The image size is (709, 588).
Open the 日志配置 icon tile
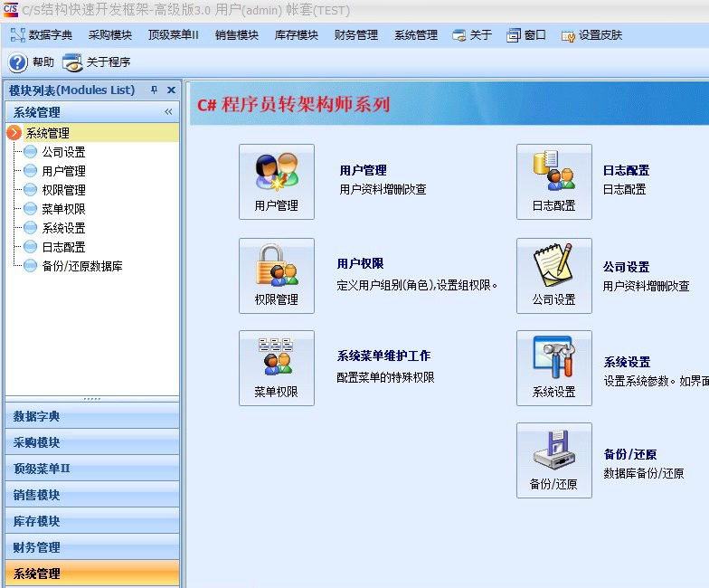553,182
